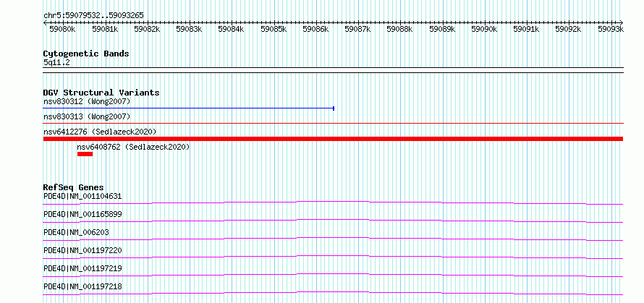Click the 59087k ruler tick label

[x=357, y=29]
